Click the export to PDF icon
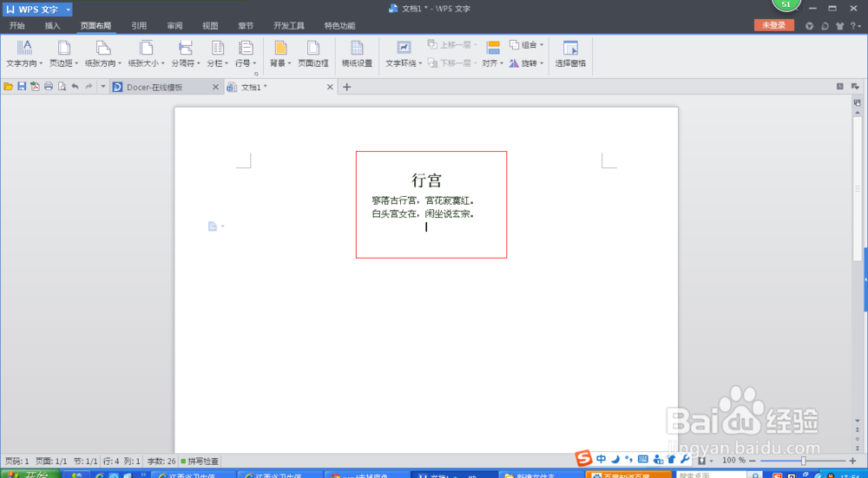 pyautogui.click(x=35, y=87)
